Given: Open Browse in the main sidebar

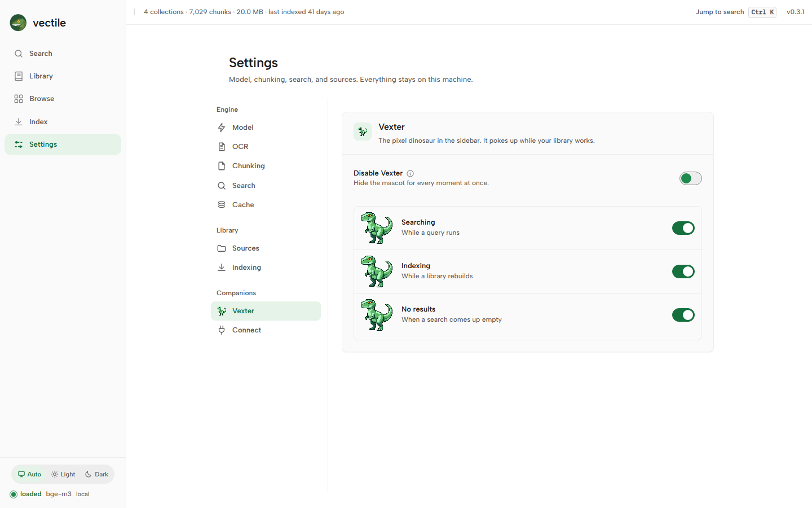Looking at the screenshot, I should (x=63, y=99).
